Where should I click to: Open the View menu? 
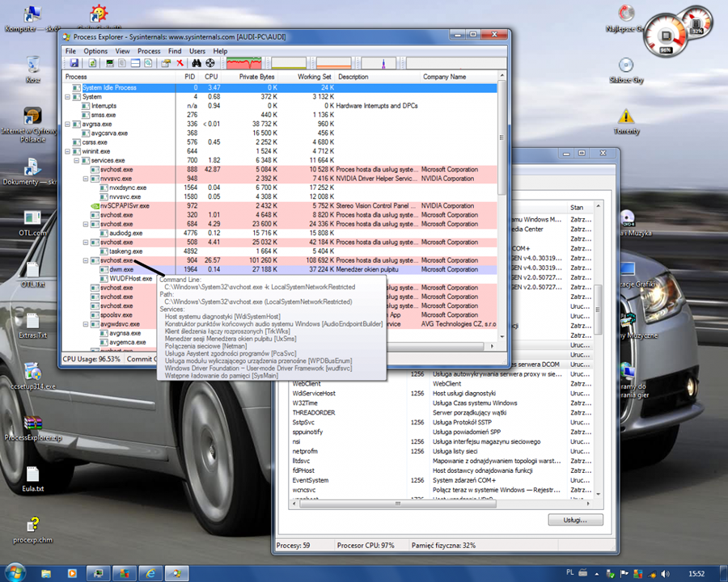pos(123,51)
